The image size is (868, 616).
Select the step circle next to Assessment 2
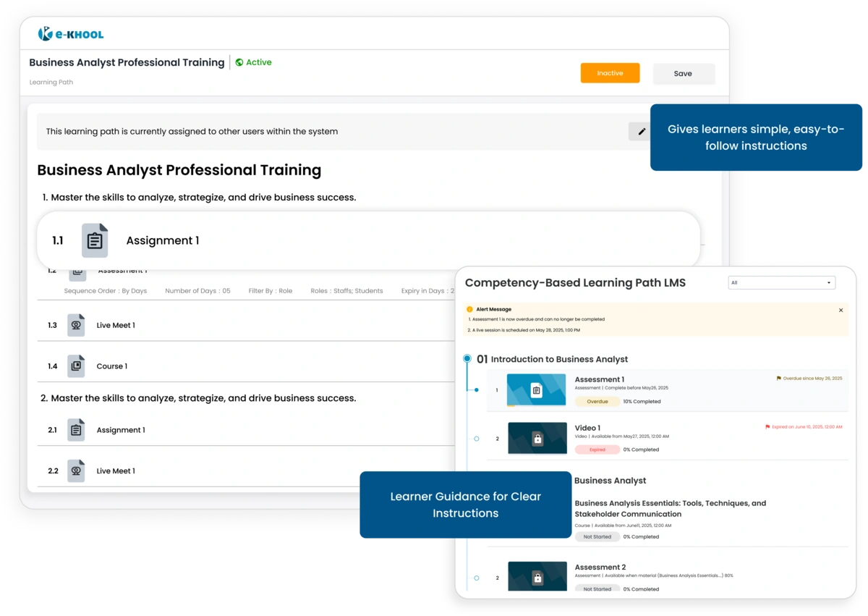click(475, 578)
